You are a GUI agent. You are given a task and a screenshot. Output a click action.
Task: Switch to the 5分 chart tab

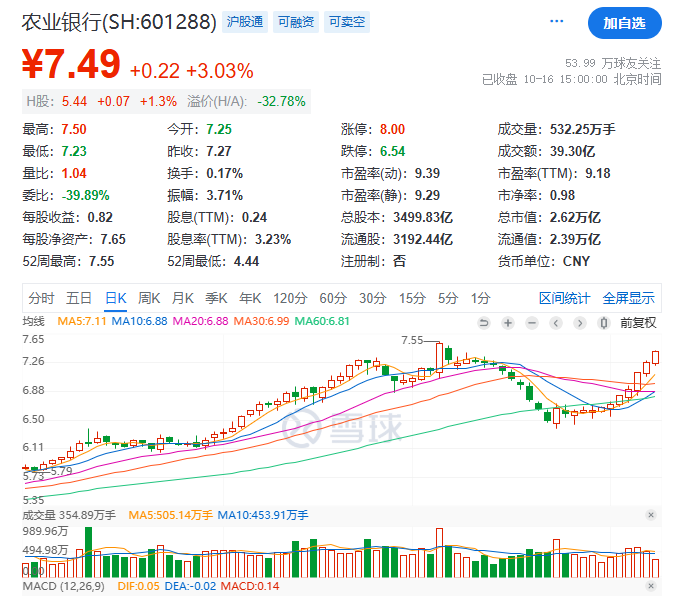[x=448, y=298]
